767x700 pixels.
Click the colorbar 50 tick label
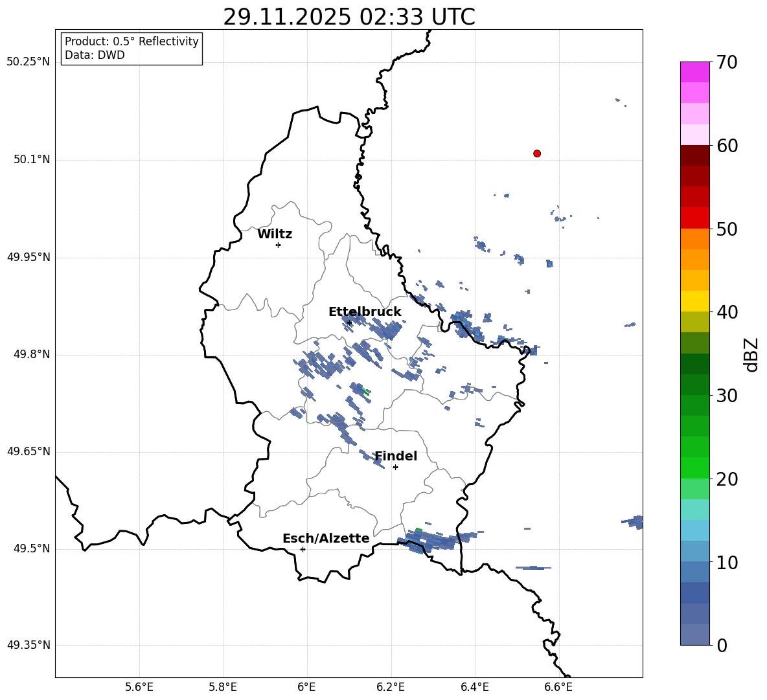click(x=727, y=229)
